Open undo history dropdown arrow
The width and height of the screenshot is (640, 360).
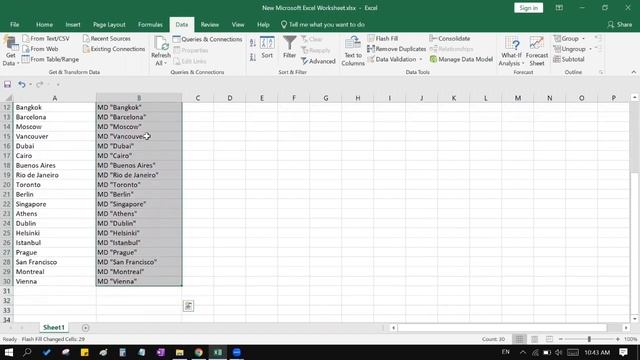point(31,84)
